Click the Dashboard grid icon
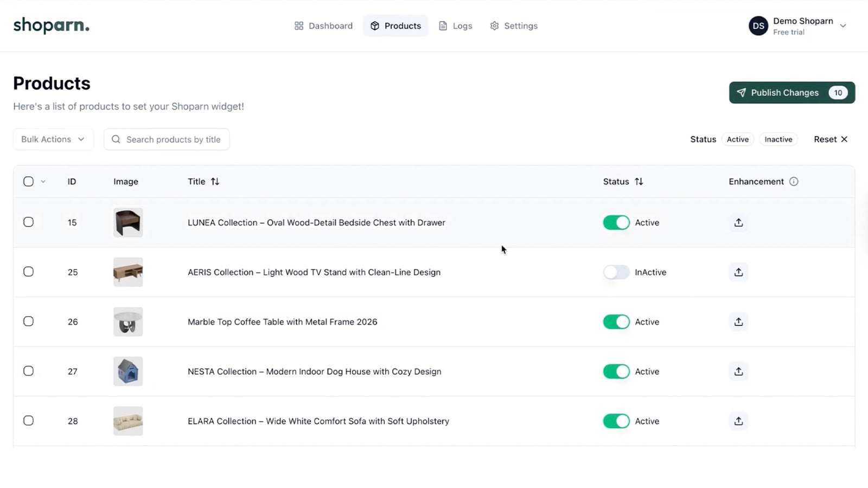Screen dimensions: 868x488 [299, 25]
